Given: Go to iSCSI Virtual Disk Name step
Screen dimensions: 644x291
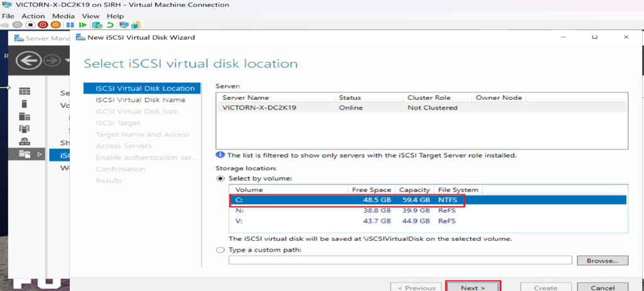Looking at the screenshot, I should click(x=140, y=100).
